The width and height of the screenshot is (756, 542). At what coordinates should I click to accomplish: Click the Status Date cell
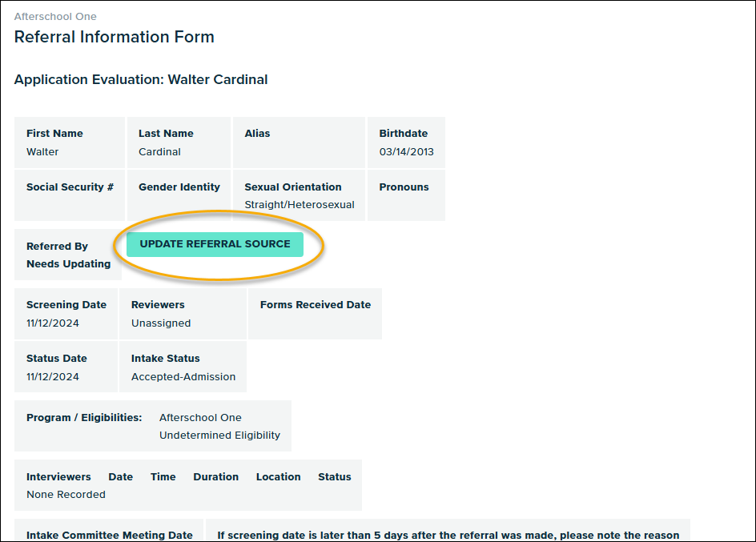coord(66,367)
